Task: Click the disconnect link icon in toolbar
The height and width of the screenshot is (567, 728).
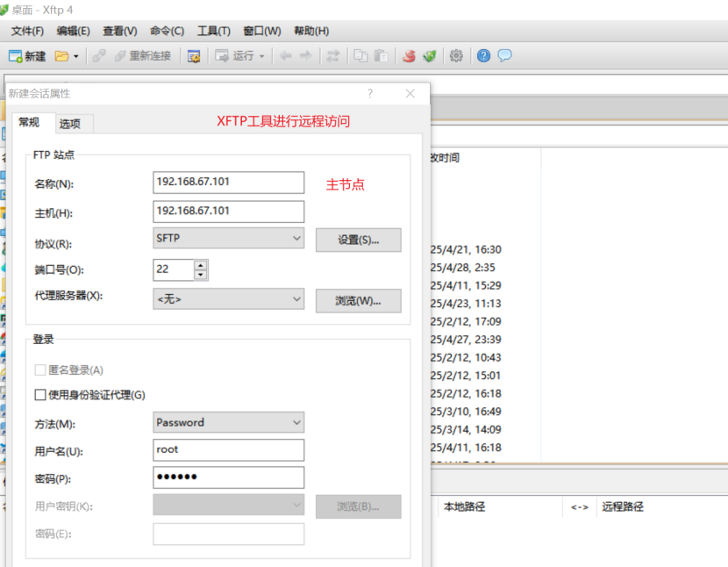Action: click(x=99, y=56)
